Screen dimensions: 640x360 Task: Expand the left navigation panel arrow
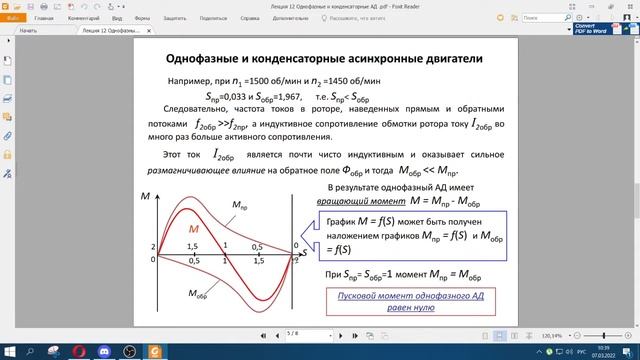pyautogui.click(x=8, y=41)
